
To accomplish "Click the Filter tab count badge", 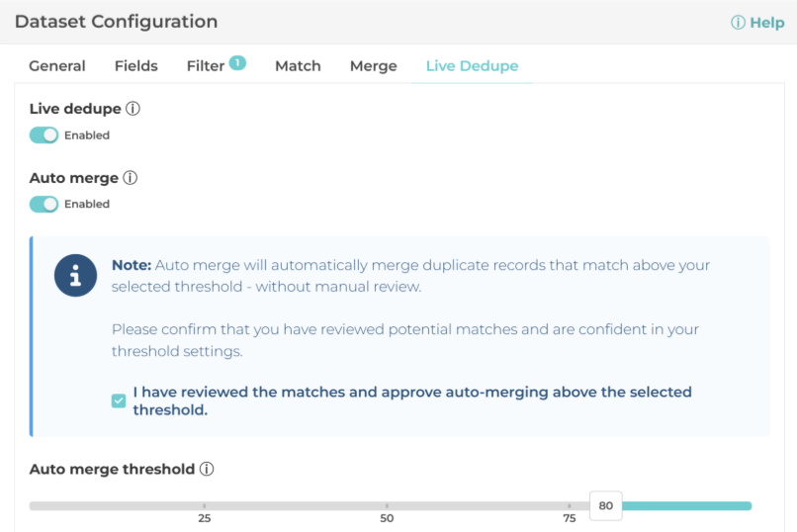I will coord(237,62).
